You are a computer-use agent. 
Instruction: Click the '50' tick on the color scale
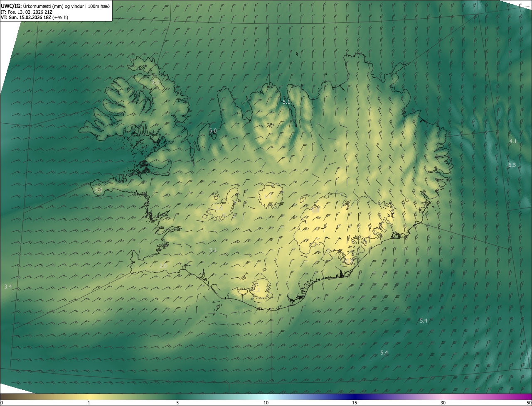[x=528, y=403]
